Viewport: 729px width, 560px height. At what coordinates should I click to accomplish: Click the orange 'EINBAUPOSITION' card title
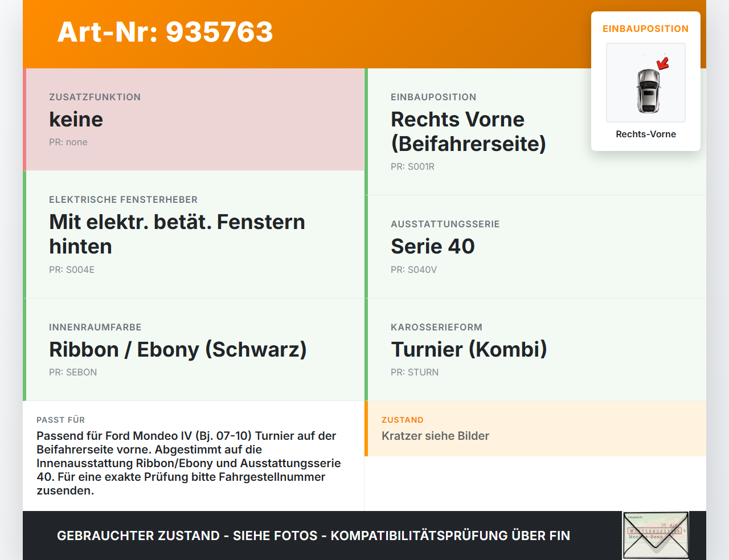pyautogui.click(x=646, y=29)
